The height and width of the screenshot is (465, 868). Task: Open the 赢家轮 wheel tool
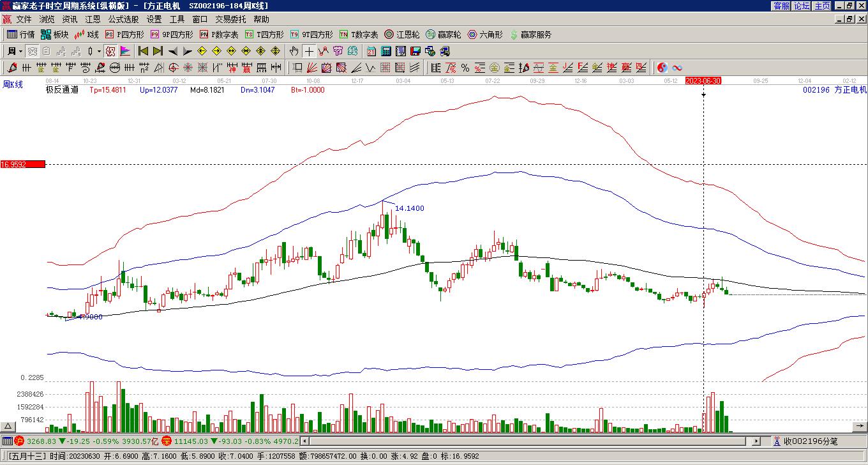[x=444, y=34]
